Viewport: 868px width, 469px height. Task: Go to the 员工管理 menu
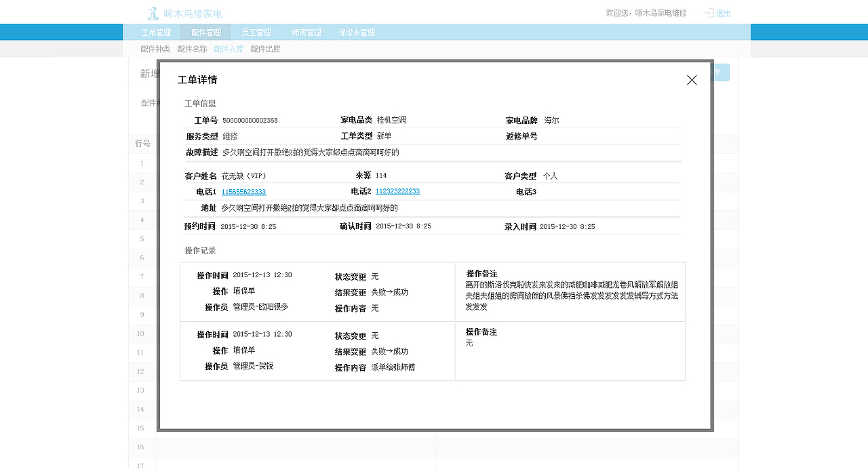coord(256,33)
